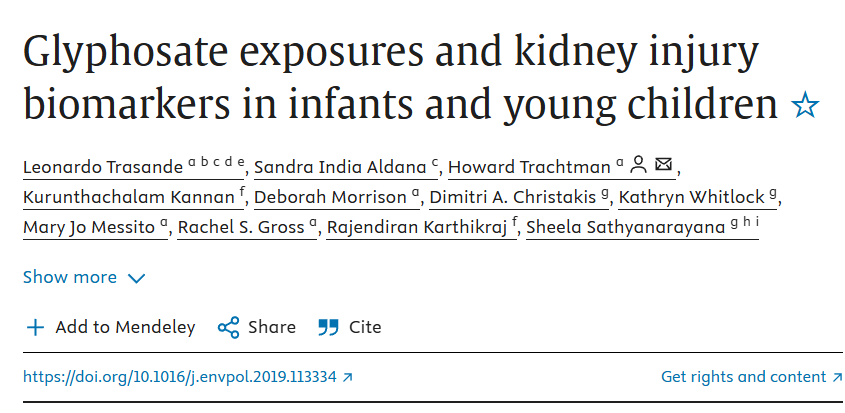This screenshot has height=413, width=845.
Task: Click the Add to Mendeley button
Action: coord(111,327)
